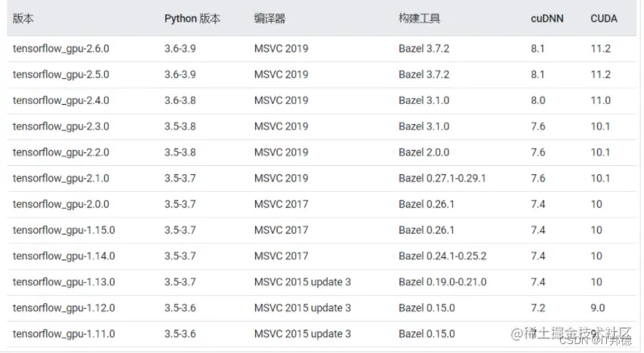Click Bazel 0.26.1 in the tensorflow_gpu-1.15.0 row
This screenshot has height=353, width=644.
pyautogui.click(x=426, y=230)
